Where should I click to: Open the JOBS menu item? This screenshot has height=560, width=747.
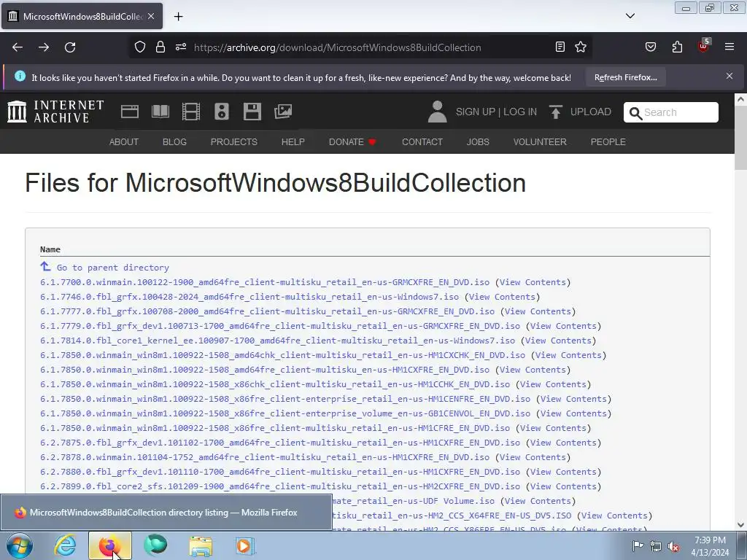tap(478, 142)
